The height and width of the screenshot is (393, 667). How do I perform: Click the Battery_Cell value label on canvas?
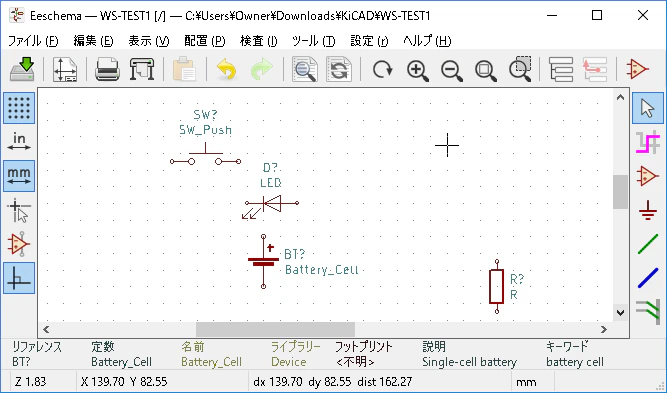pos(322,270)
